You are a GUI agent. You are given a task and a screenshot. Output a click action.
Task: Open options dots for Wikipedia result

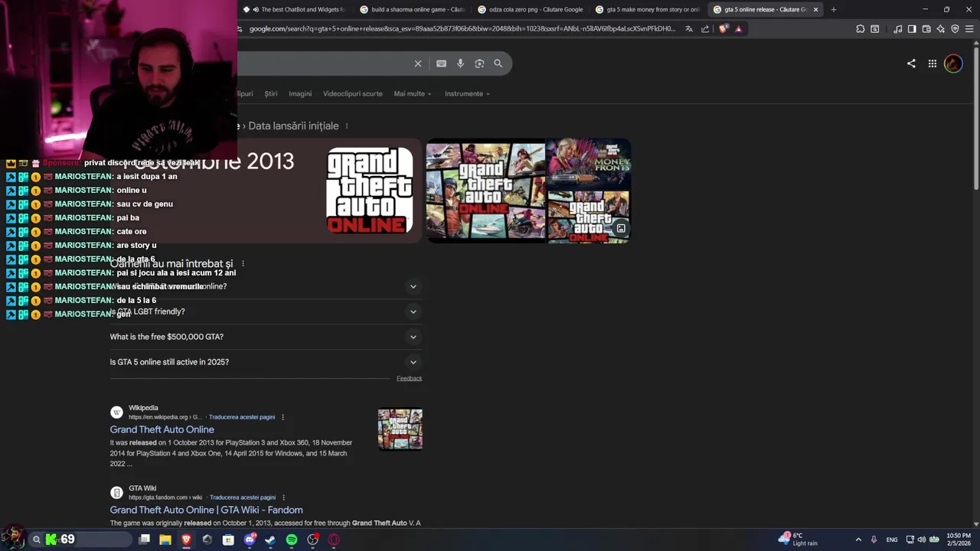tap(283, 417)
